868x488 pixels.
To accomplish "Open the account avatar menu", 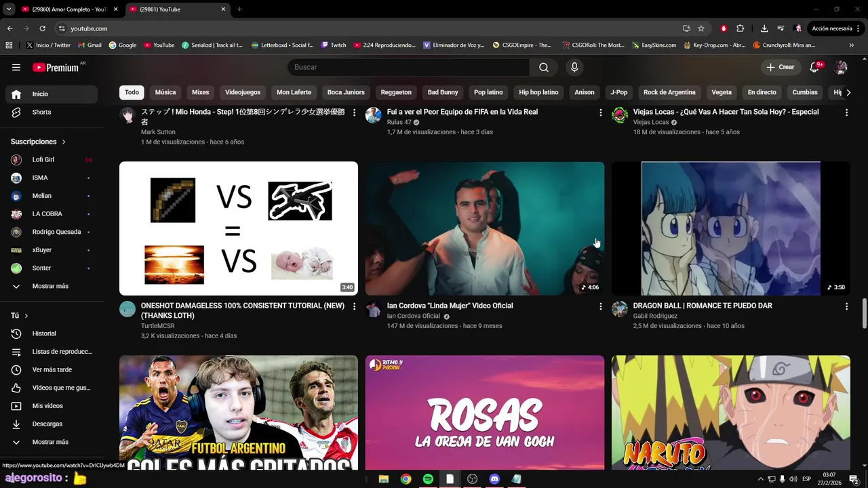I will coord(841,67).
